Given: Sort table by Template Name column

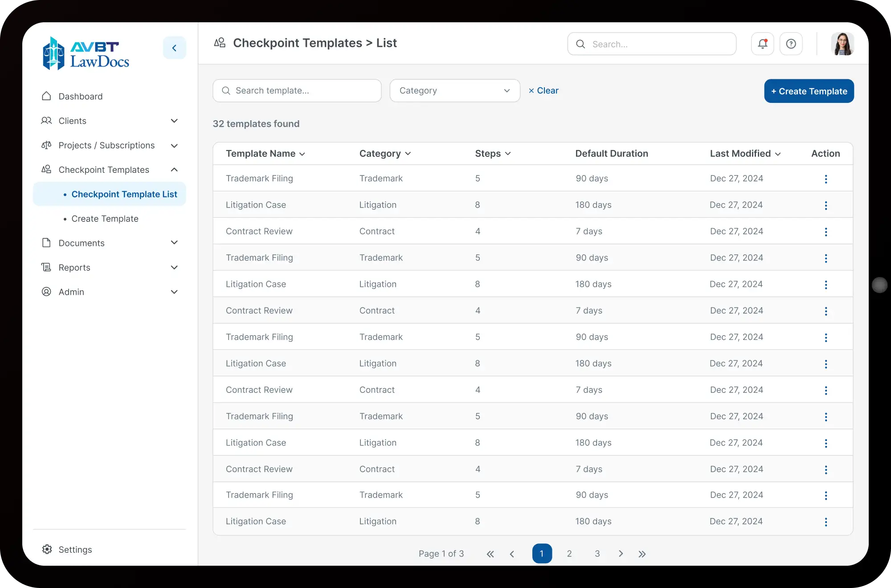Looking at the screenshot, I should 265,153.
